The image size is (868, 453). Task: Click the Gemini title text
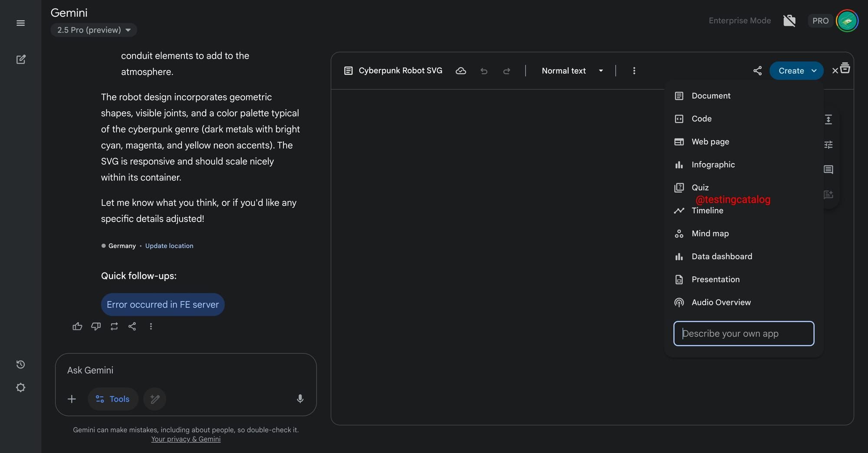69,13
